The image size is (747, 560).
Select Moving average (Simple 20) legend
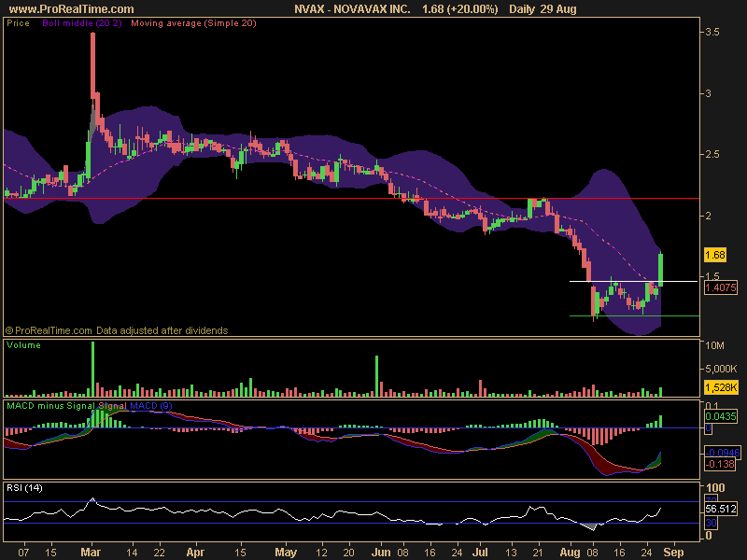[193, 23]
